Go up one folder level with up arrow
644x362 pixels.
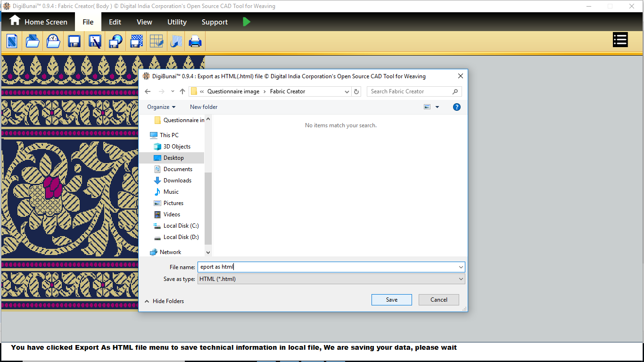coord(182,91)
